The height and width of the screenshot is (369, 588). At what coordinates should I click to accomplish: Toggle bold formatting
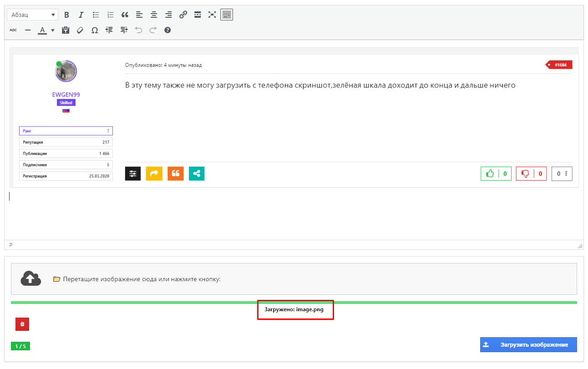pos(66,15)
